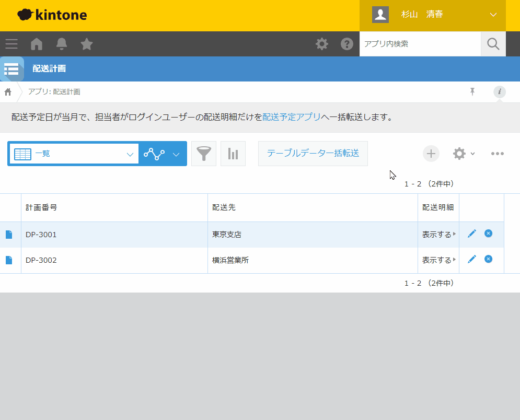Click the 配送明細 column header
The width and height of the screenshot is (520, 420).
point(438,207)
